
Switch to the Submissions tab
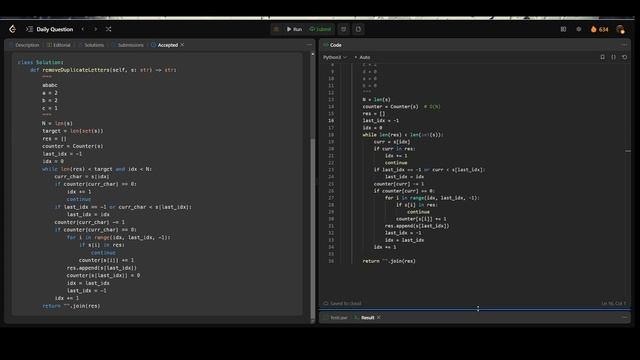click(x=128, y=45)
